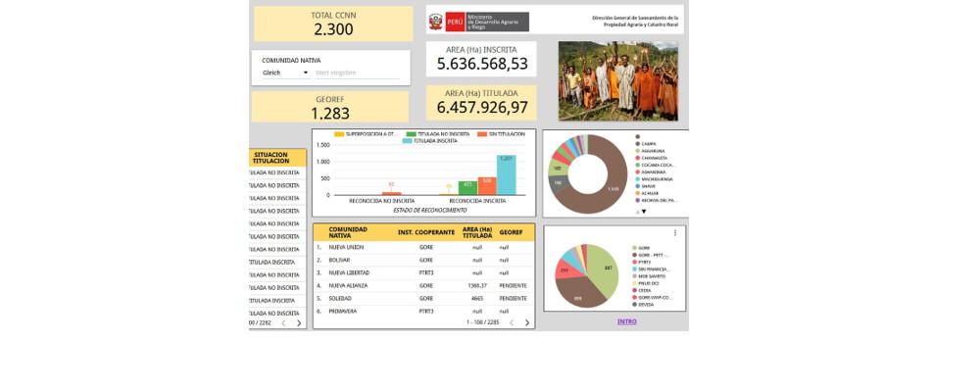
Task: Click the Peru ministry logo
Action: tap(479, 22)
